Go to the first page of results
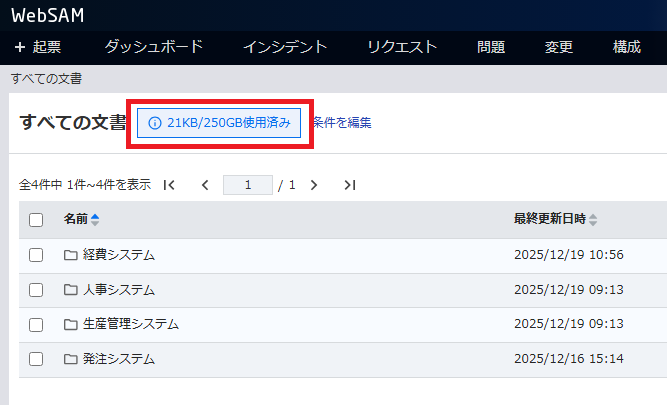 pos(169,185)
